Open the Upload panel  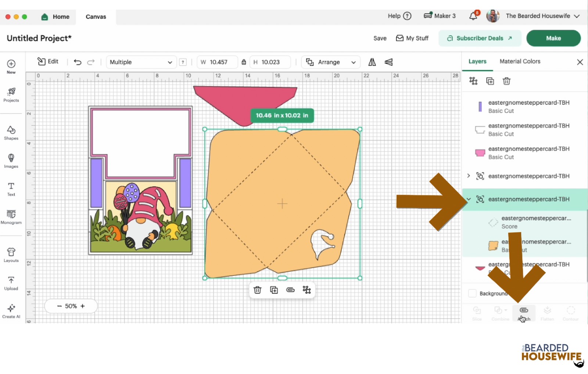pyautogui.click(x=11, y=283)
